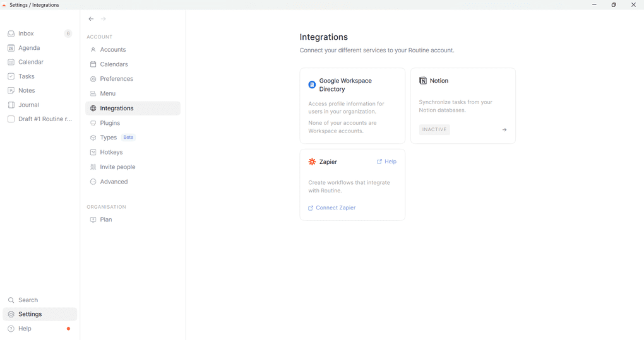Click the Notion logo icon
The height and width of the screenshot is (340, 644).
(423, 81)
